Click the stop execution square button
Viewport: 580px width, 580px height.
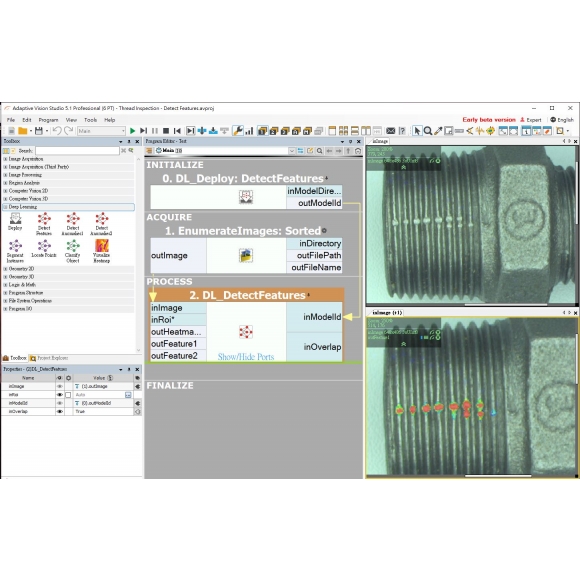166,131
